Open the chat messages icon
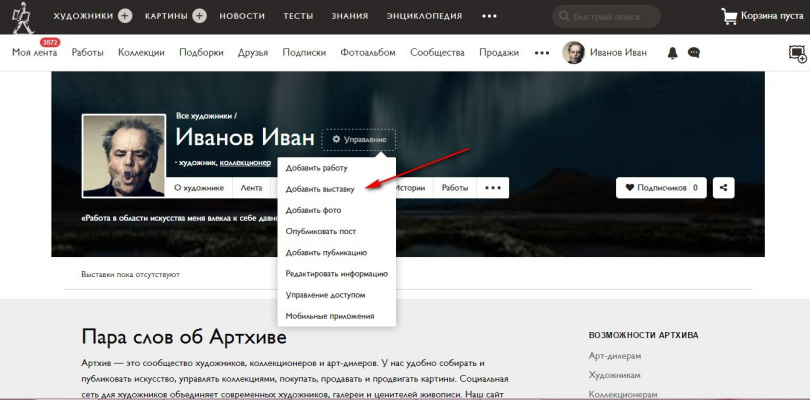The width and height of the screenshot is (810, 400). pos(694,53)
